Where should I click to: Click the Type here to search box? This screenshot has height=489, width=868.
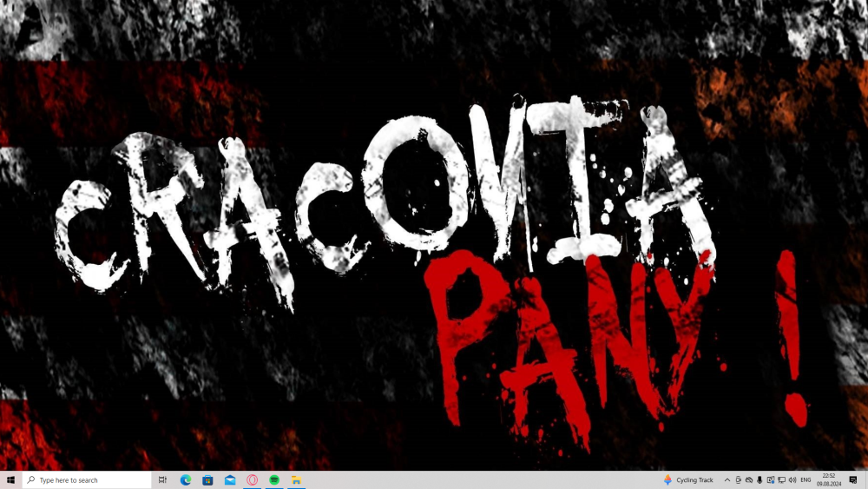coord(87,480)
